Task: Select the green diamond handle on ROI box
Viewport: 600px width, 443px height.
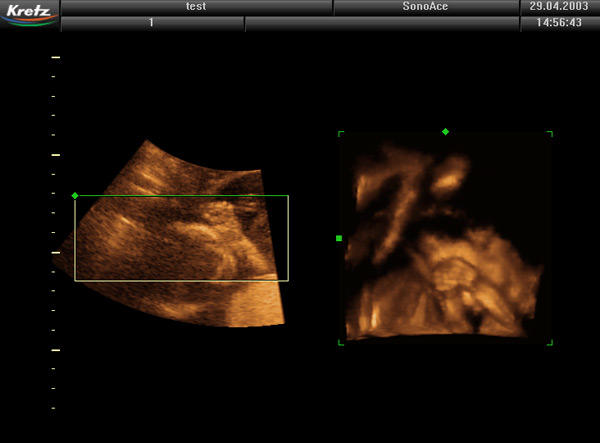Action: [75, 196]
